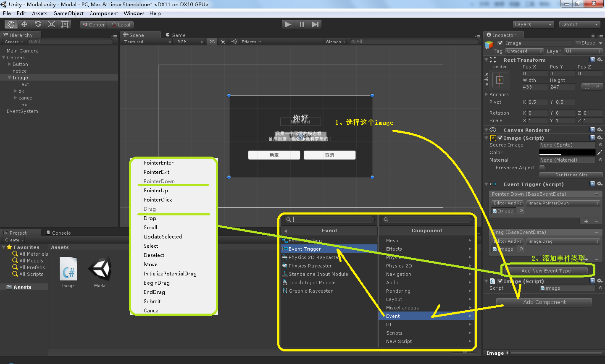Select the image C# script asset
This screenshot has height=364, width=605.
[68, 272]
